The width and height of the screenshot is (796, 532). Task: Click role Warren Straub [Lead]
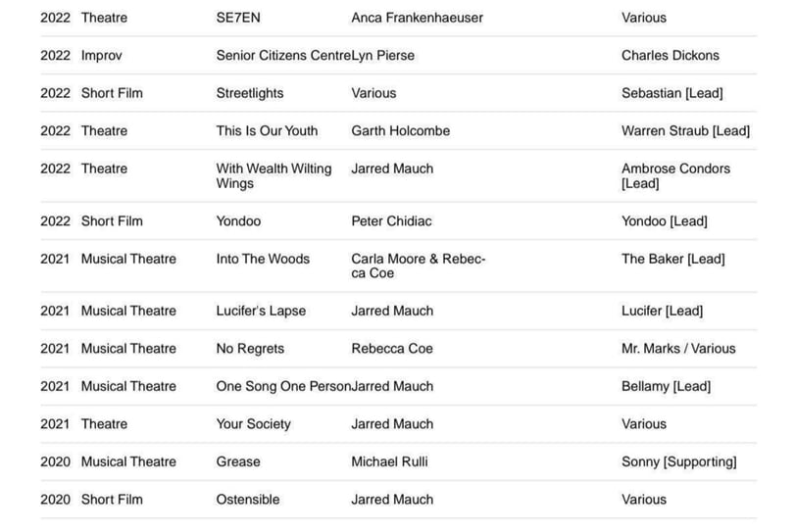pos(686,131)
